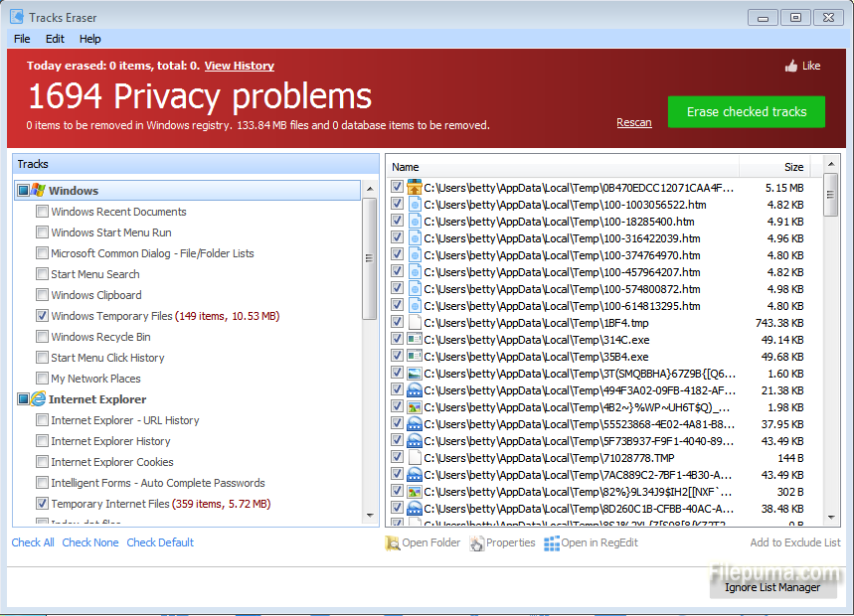Uncheck the checkbox for 1BF4.tmp file
Image resolution: width=854 pixels, height=616 pixels.
coord(398,323)
